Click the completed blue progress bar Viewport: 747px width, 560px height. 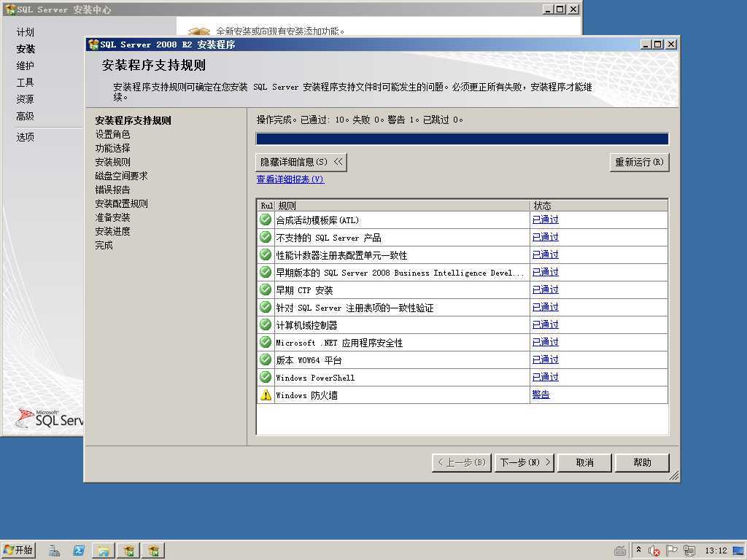tap(462, 139)
